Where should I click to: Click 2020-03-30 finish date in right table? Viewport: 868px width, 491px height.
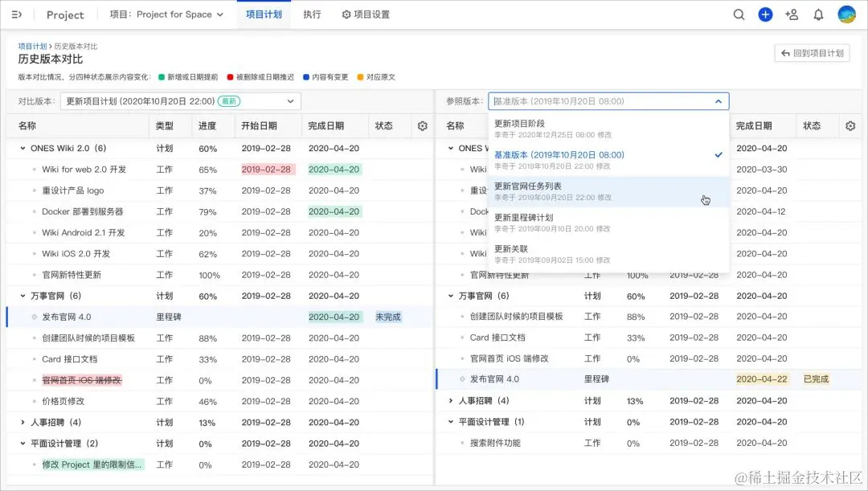pyautogui.click(x=762, y=170)
